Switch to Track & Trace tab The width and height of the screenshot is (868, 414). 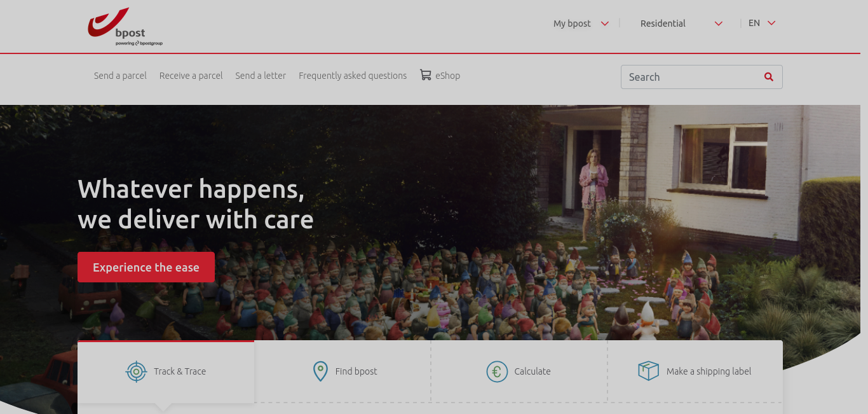coord(166,371)
